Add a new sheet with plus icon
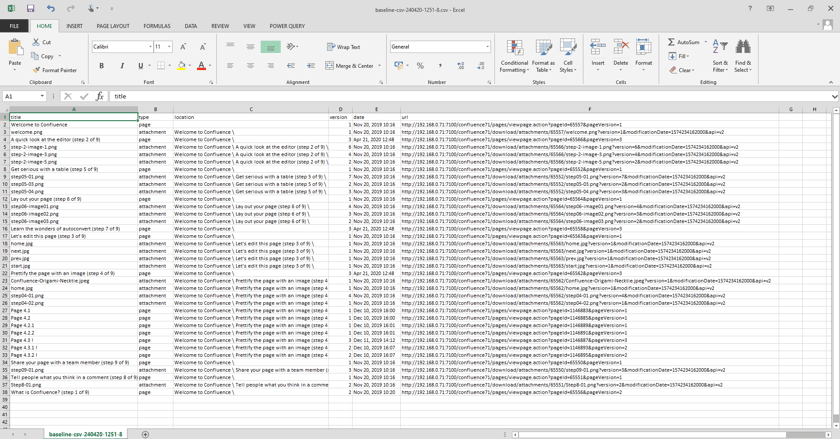Screen dimensions: 840x439 pos(145,434)
